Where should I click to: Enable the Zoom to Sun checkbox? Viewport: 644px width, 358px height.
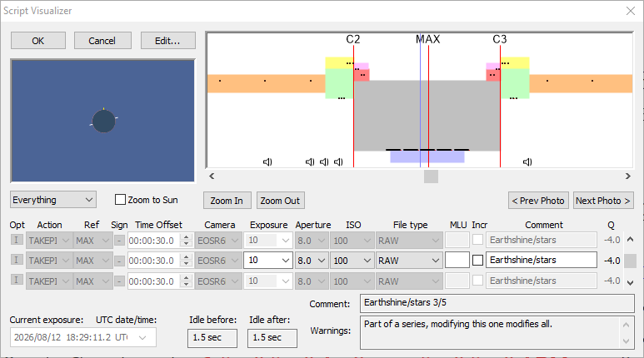(121, 200)
